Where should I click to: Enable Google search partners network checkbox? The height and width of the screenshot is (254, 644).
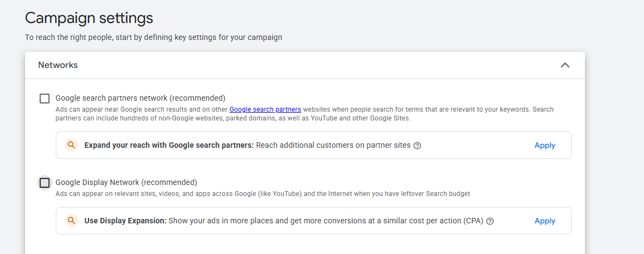(44, 99)
